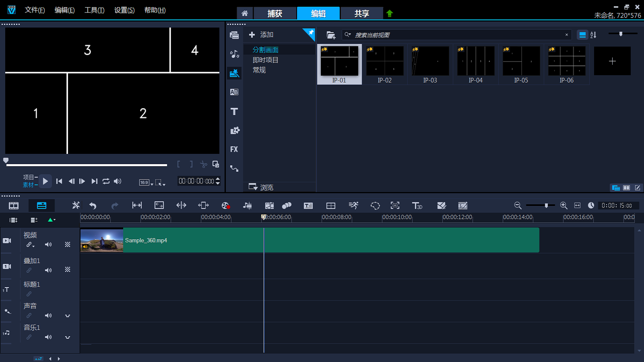The height and width of the screenshot is (362, 644).
Task: Toggle repeat playback loop
Action: click(106, 181)
